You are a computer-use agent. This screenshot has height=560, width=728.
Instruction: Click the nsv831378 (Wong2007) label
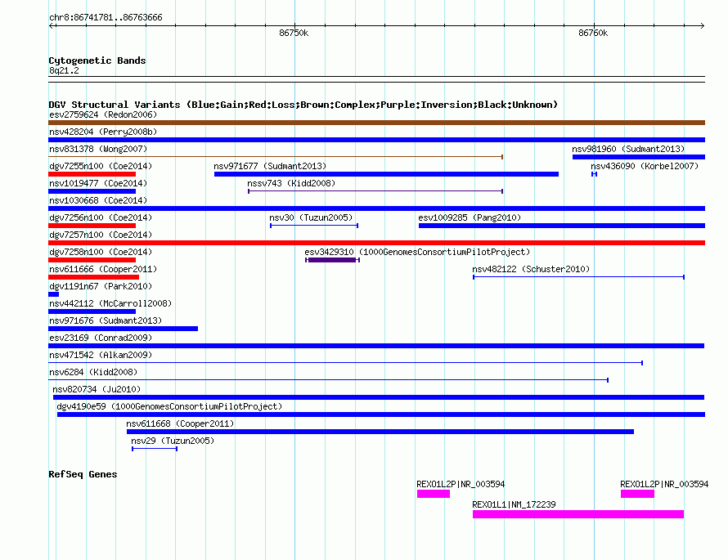click(x=98, y=149)
